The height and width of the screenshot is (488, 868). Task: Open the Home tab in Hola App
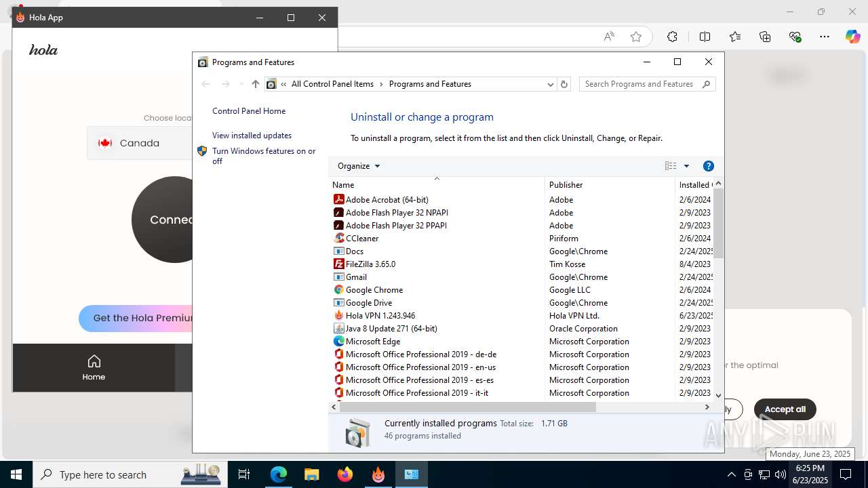(x=94, y=367)
